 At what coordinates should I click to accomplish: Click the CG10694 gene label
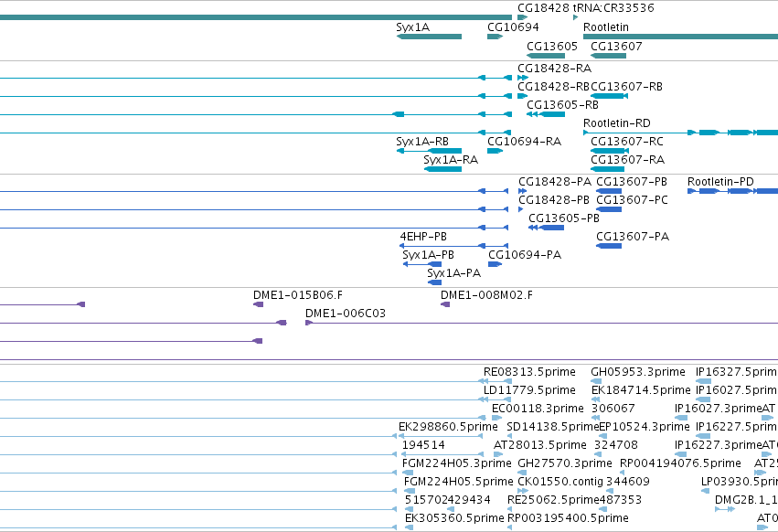513,27
